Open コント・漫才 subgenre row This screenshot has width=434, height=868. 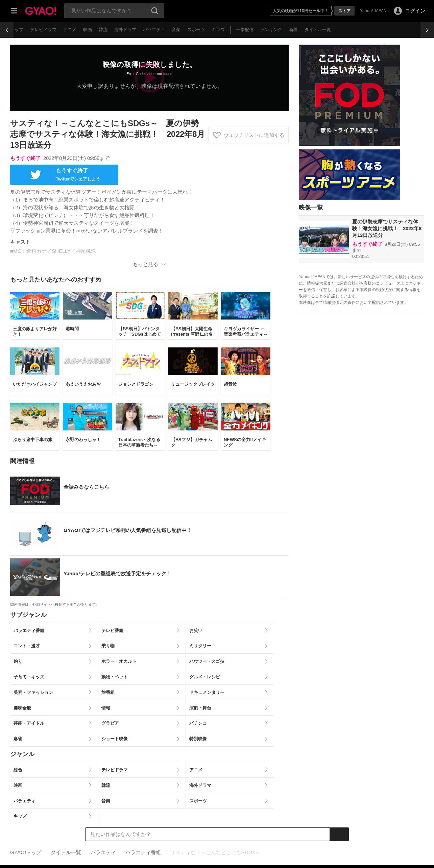coord(54,646)
